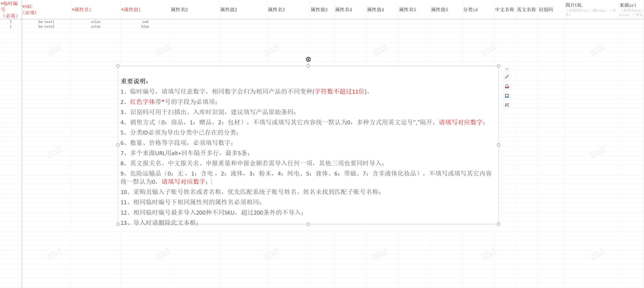The height and width of the screenshot is (288, 644).
Task: Click the top-left resize handle of text box
Action: [x=118, y=66]
